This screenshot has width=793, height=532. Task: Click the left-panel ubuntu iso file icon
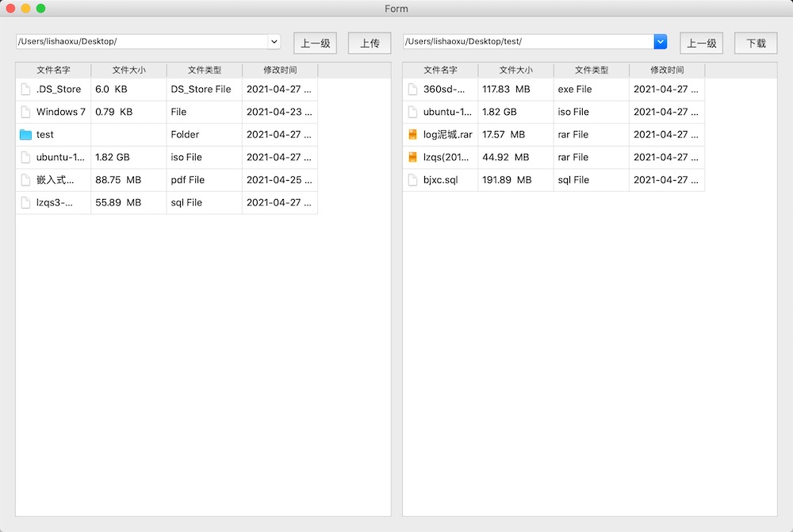click(25, 157)
